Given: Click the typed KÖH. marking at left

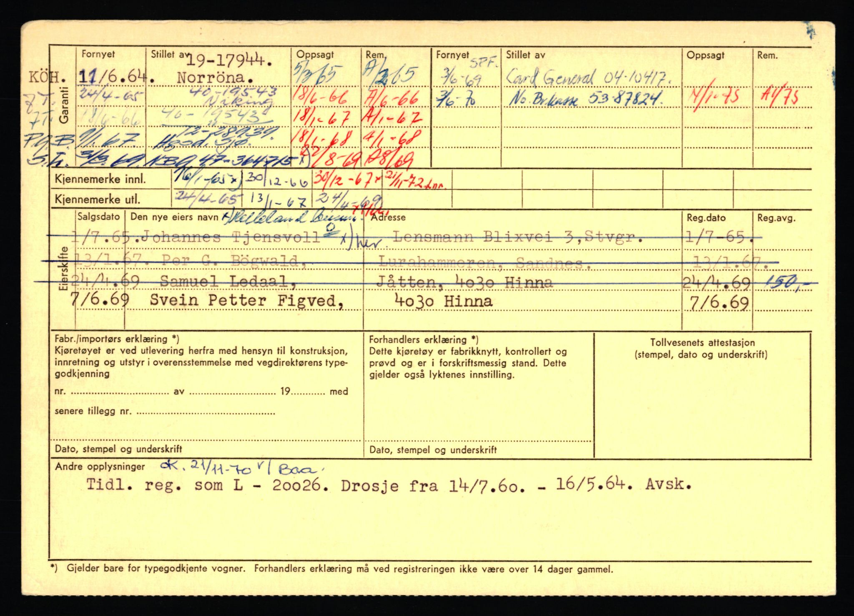Looking at the screenshot, I should [47, 78].
